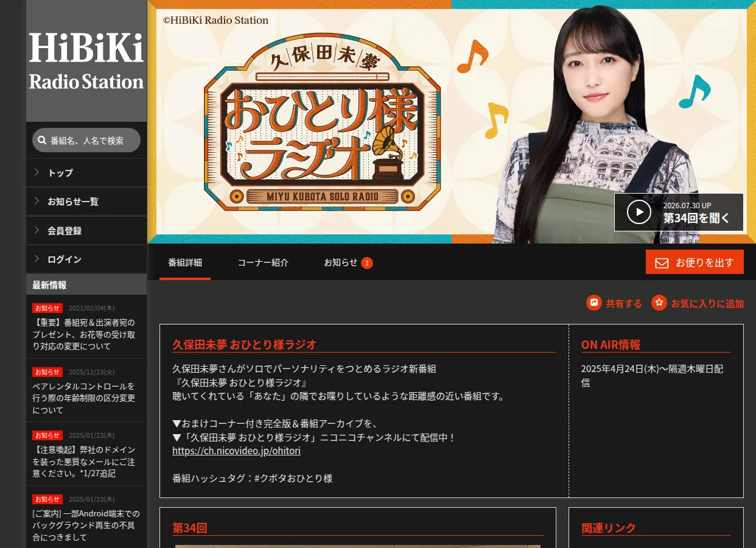Click the お知らせ tag dated 2021/02/04
The height and width of the screenshot is (548, 756).
coord(47,308)
